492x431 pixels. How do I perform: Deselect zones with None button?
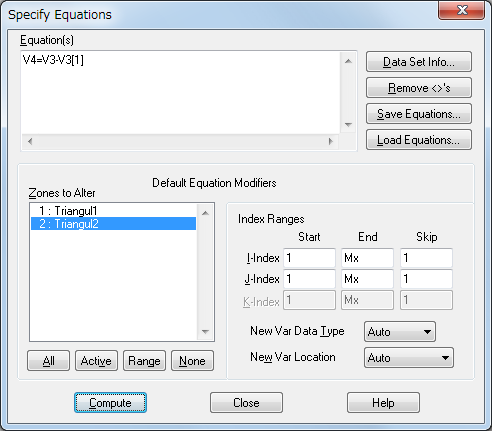pyautogui.click(x=192, y=361)
